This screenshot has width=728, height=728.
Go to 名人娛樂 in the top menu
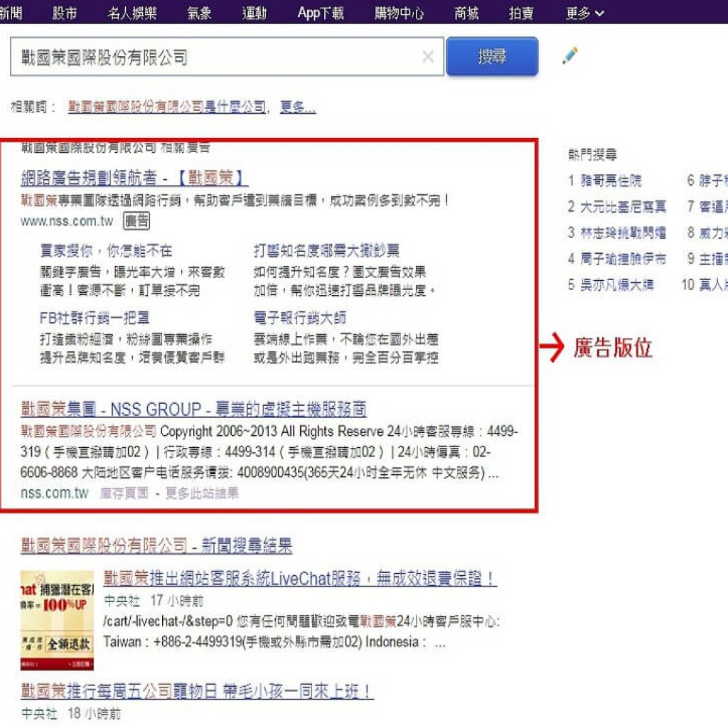(132, 13)
